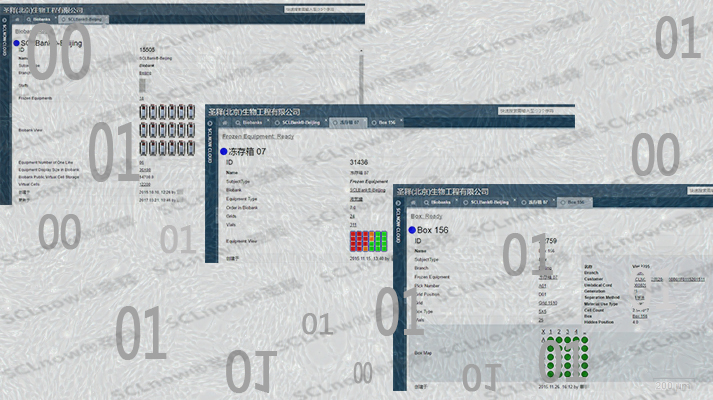Switch to the Box 156 tab in the middle window
Image resolution: width=713 pixels, height=400 pixels.
pyautogui.click(x=385, y=123)
